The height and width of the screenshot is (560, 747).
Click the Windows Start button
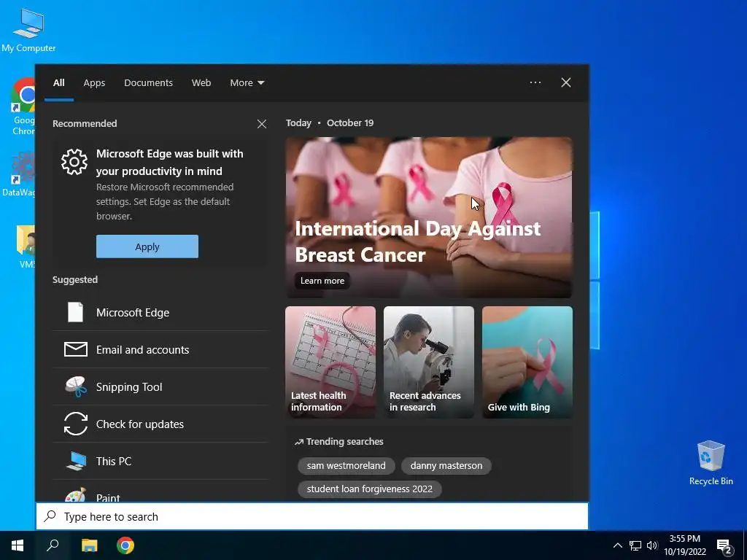(x=18, y=545)
